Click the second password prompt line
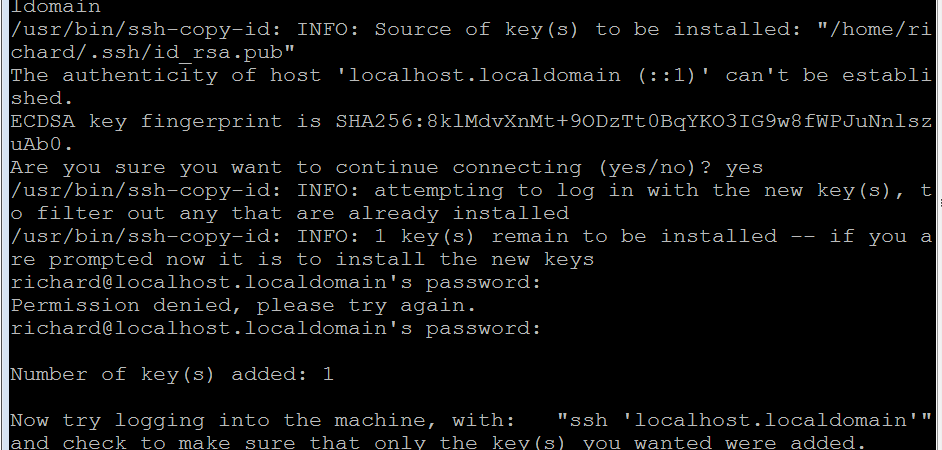 [x=276, y=329]
